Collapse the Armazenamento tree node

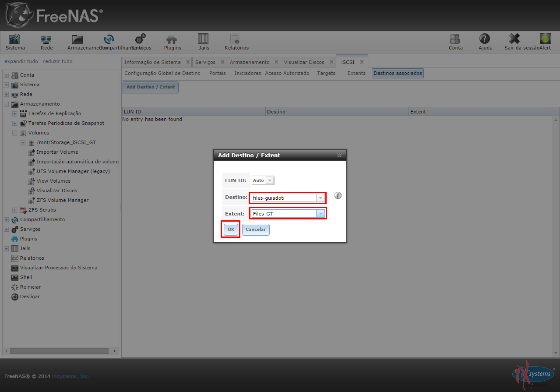pos(7,104)
